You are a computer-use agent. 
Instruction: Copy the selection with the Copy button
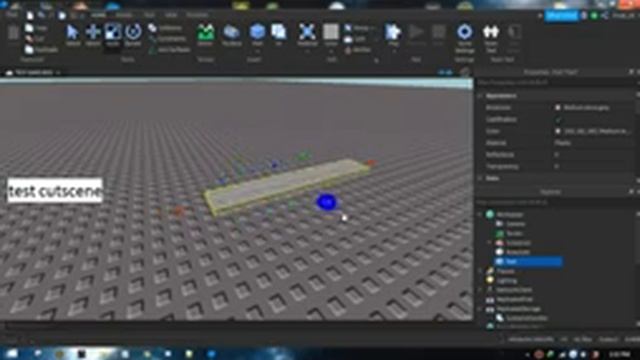click(x=36, y=28)
